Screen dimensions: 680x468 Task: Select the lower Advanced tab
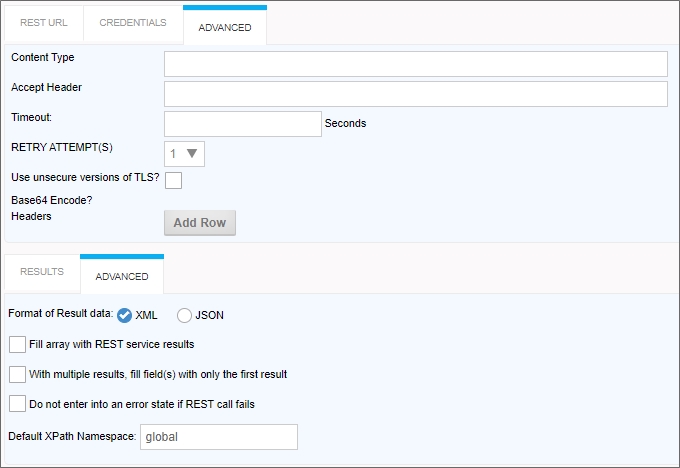coord(122,276)
